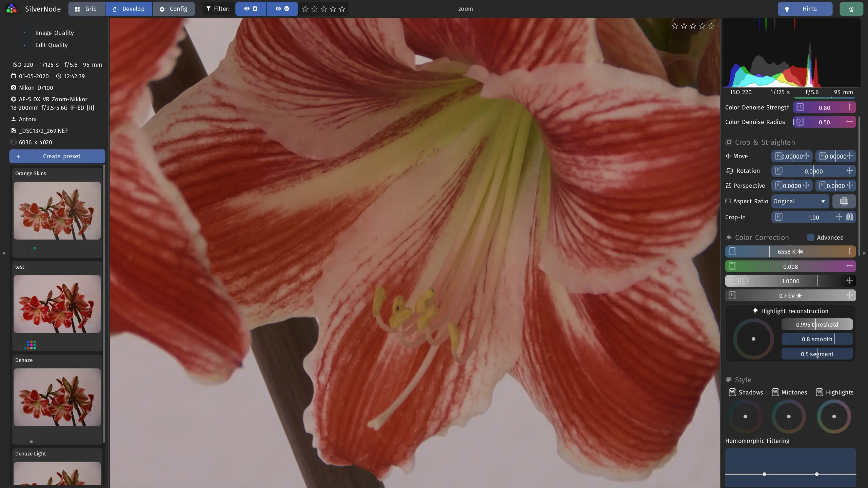Click the Midtones color wheel
Screen dimensions: 868x488
(x=789, y=416)
